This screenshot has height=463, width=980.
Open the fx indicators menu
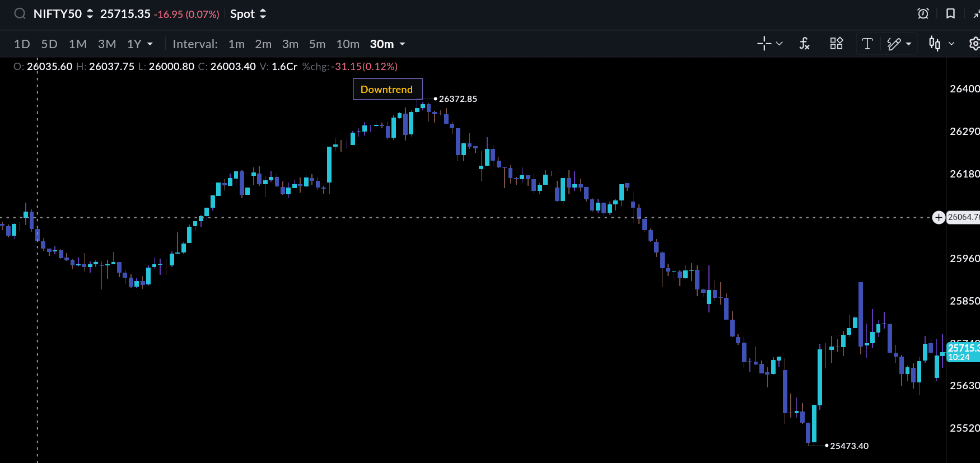pos(804,44)
